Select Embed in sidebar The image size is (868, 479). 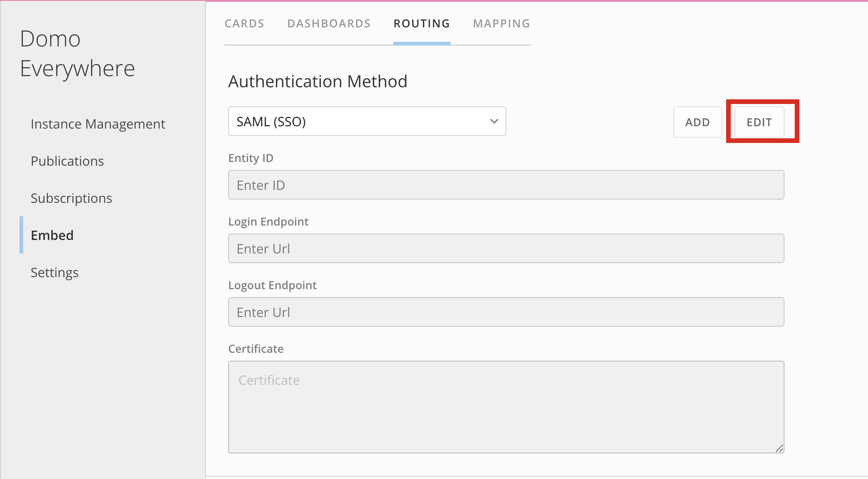[52, 235]
